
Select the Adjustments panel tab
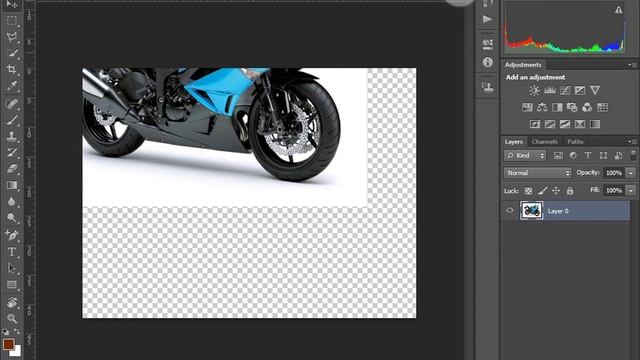(523, 65)
